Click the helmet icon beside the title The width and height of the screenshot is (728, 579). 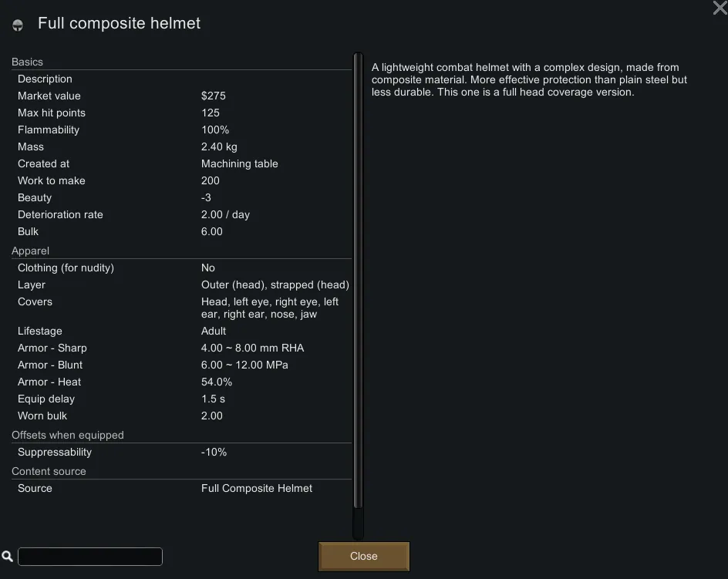(18, 25)
